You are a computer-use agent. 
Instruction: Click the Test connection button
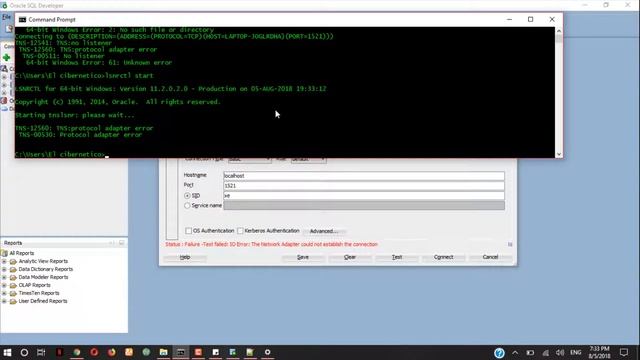click(397, 257)
